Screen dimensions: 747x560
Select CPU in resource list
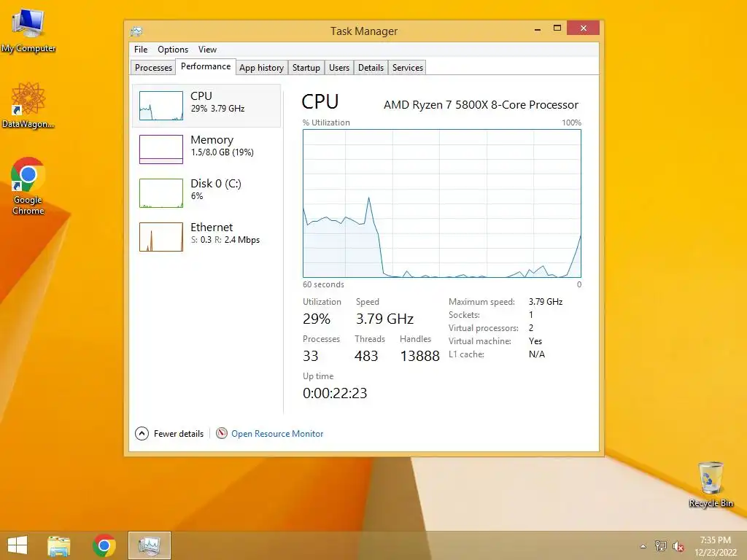coord(206,106)
